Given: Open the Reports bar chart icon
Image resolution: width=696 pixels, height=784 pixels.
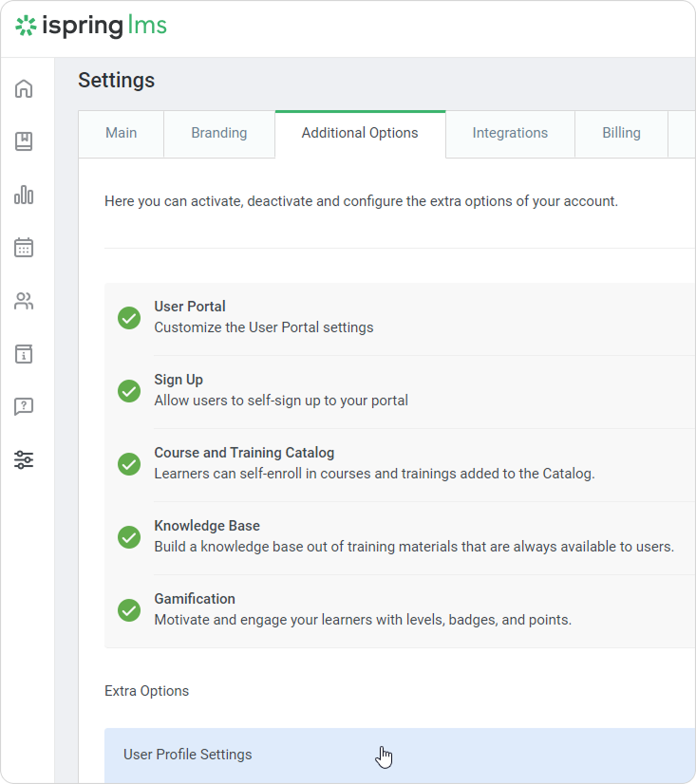Looking at the screenshot, I should click(x=24, y=196).
